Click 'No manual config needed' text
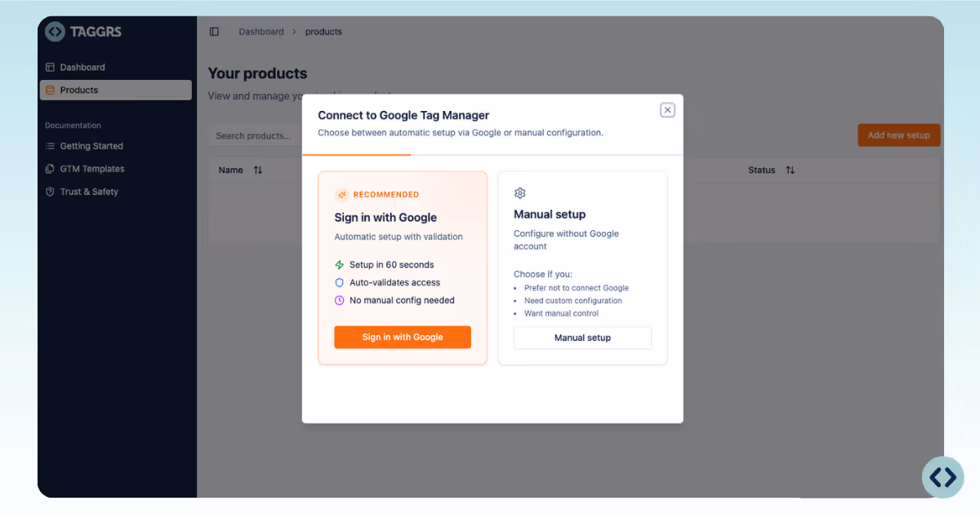 pos(402,300)
